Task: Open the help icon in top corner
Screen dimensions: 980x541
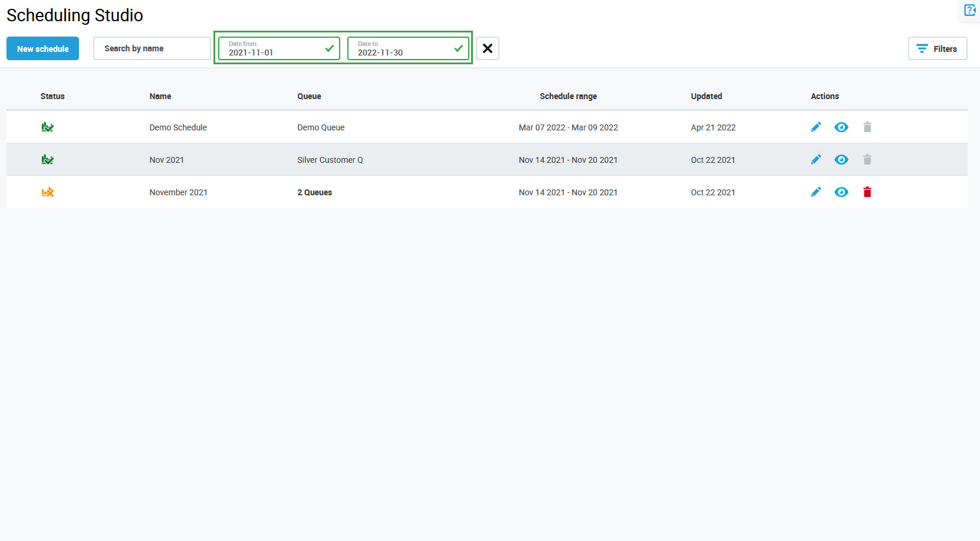Action: click(969, 10)
